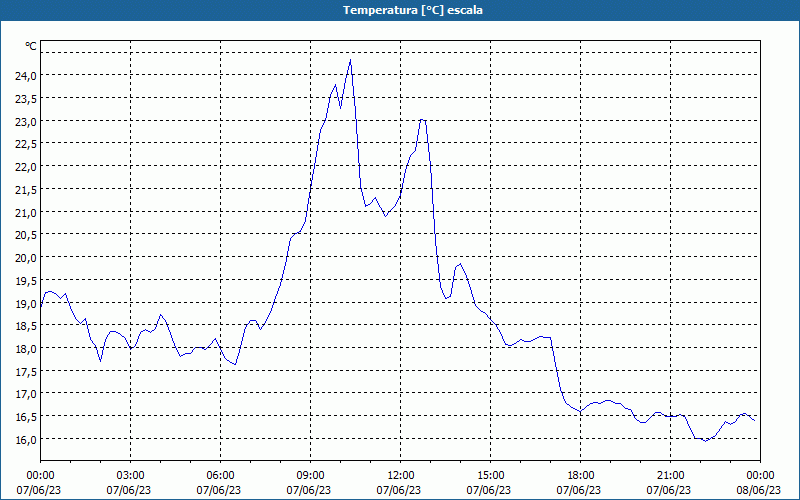Screen dimensions: 800x500
Task: Select the 16,0 y-axis label
Action: click(26, 440)
